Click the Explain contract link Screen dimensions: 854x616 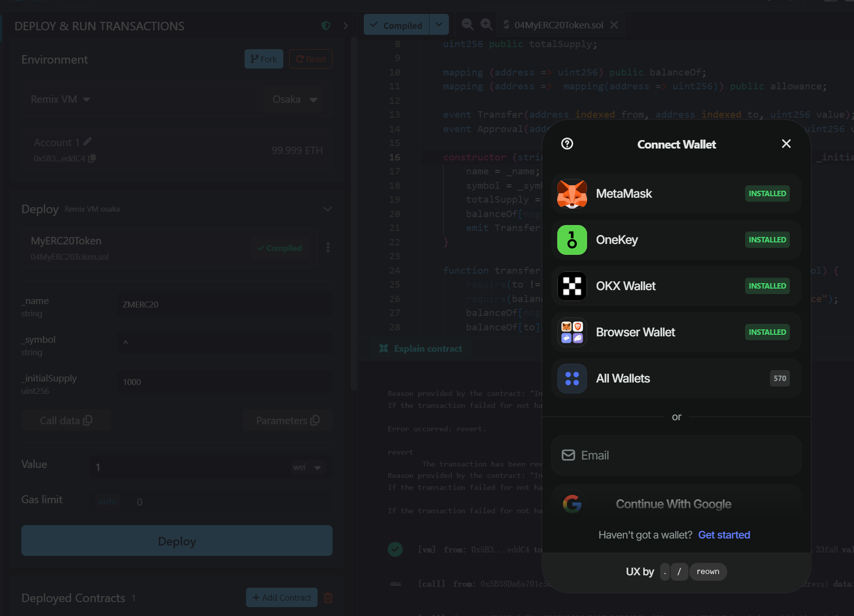point(428,349)
